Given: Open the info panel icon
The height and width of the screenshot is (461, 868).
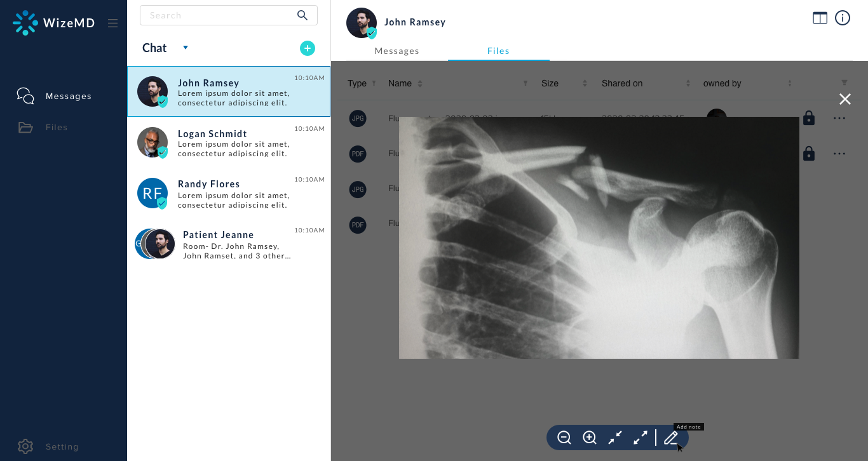Looking at the screenshot, I should tap(842, 18).
